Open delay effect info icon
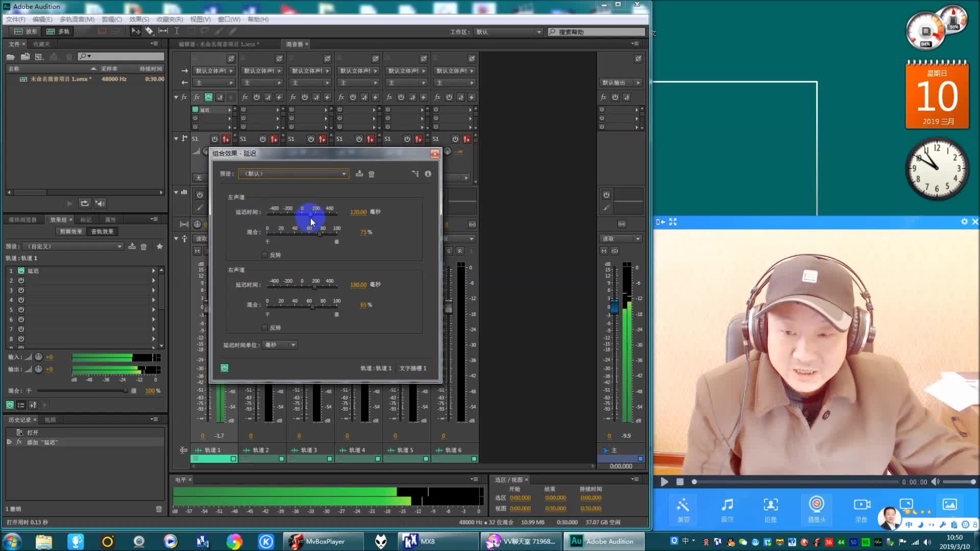Image resolution: width=980 pixels, height=551 pixels. pos(428,174)
